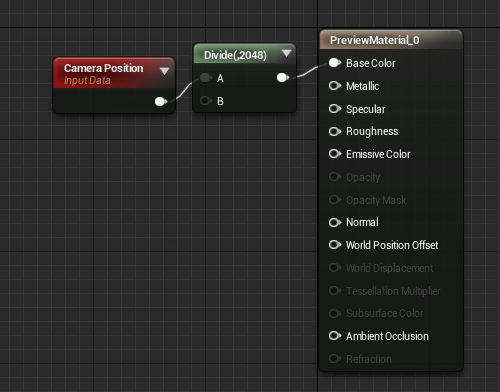Click the Ambient Occlusion input pin
This screenshot has height=392, width=500.
click(335, 336)
